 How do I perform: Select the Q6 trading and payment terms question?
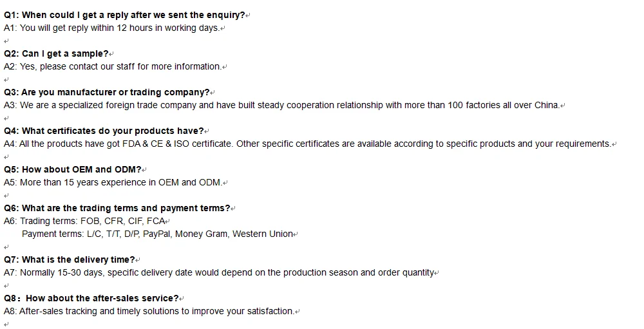point(117,208)
